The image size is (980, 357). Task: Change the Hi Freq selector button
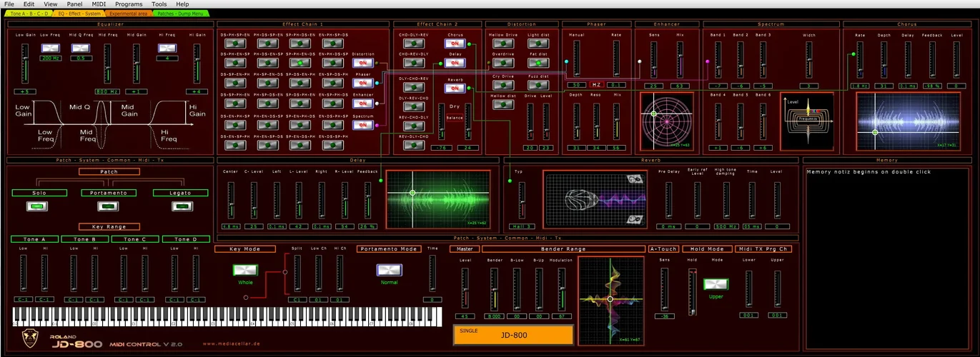[168, 47]
